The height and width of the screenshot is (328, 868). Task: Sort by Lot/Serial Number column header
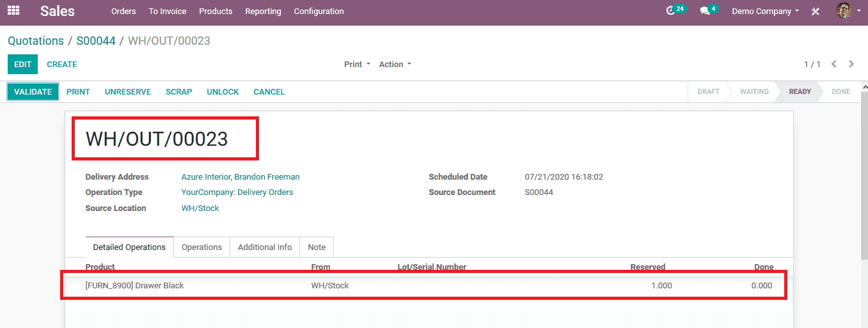point(432,267)
